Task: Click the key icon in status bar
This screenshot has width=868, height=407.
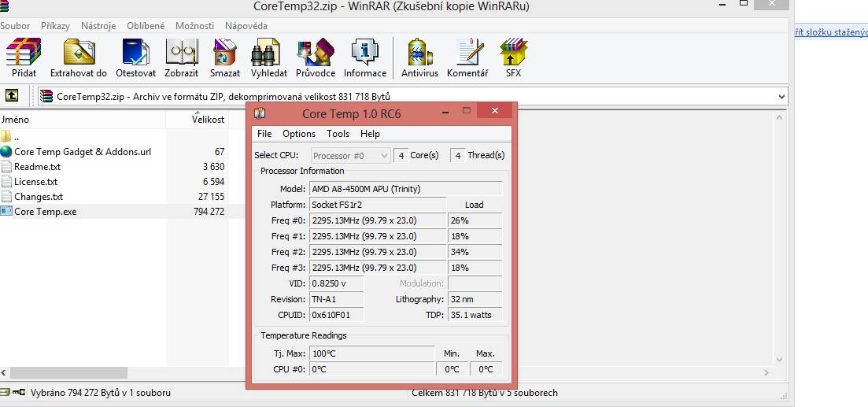Action: coord(19,392)
